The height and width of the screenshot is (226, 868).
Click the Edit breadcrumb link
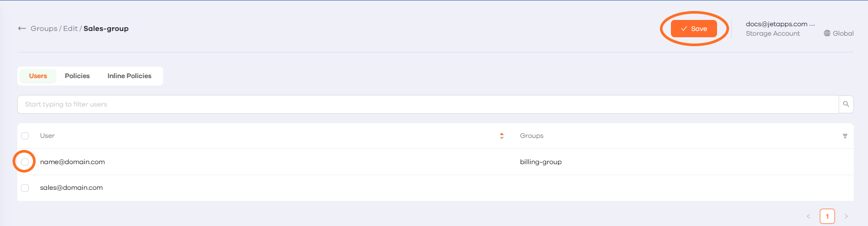70,28
